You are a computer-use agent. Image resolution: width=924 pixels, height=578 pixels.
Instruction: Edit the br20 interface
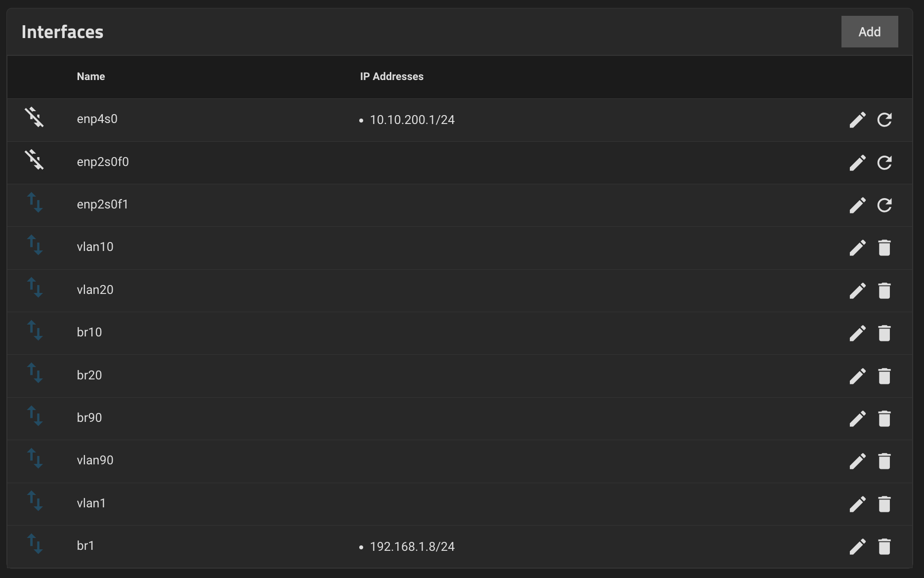click(x=857, y=376)
